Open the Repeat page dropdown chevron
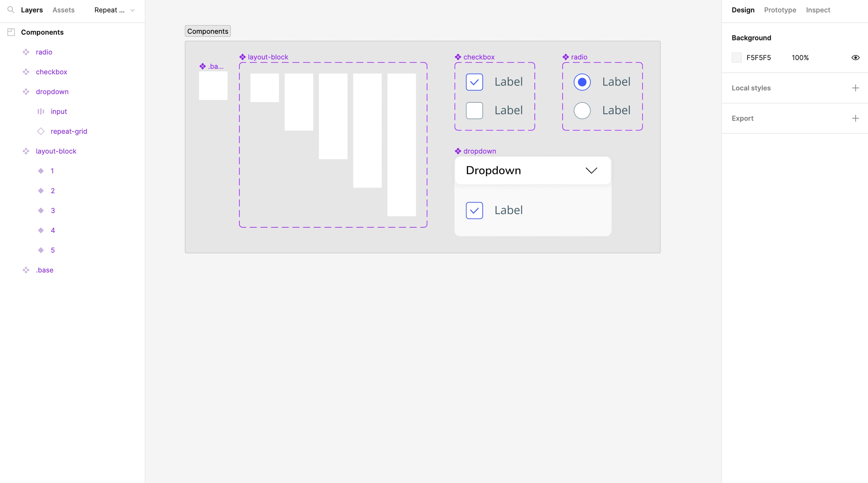868x483 pixels. [x=132, y=10]
